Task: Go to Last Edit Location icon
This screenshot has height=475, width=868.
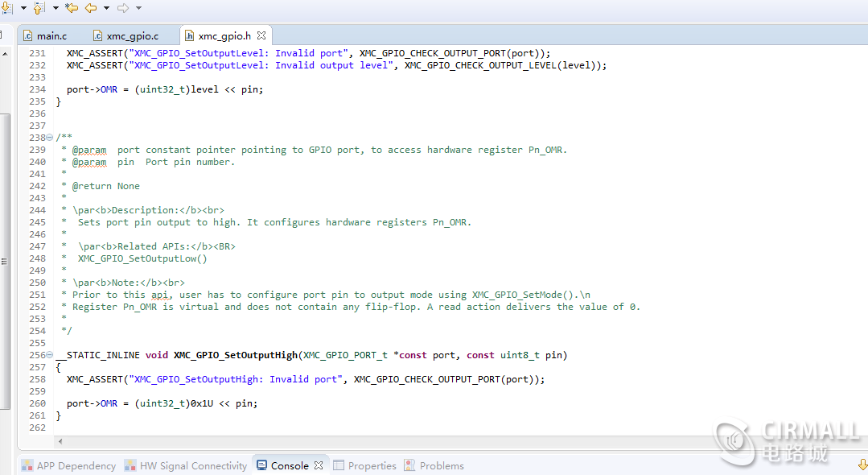Action: click(72, 8)
